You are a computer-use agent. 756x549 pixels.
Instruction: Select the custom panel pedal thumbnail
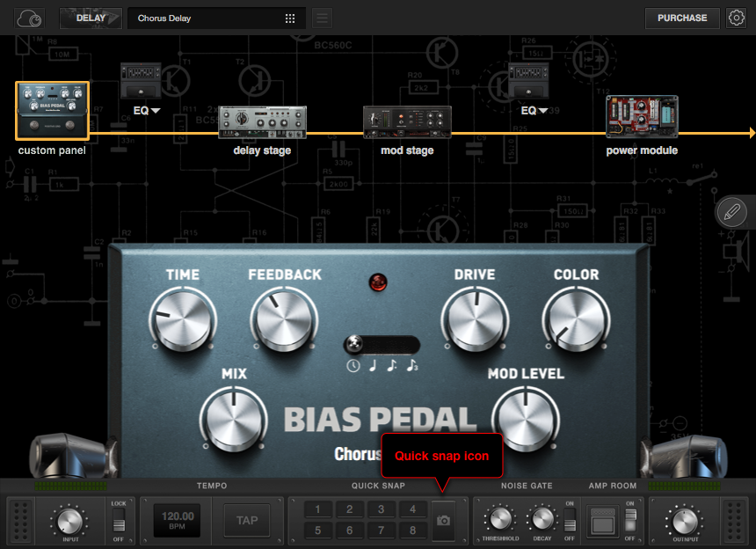pos(52,111)
